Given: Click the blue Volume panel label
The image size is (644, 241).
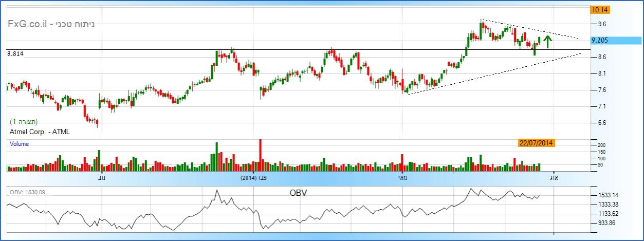Looking at the screenshot, I should coord(20,144).
